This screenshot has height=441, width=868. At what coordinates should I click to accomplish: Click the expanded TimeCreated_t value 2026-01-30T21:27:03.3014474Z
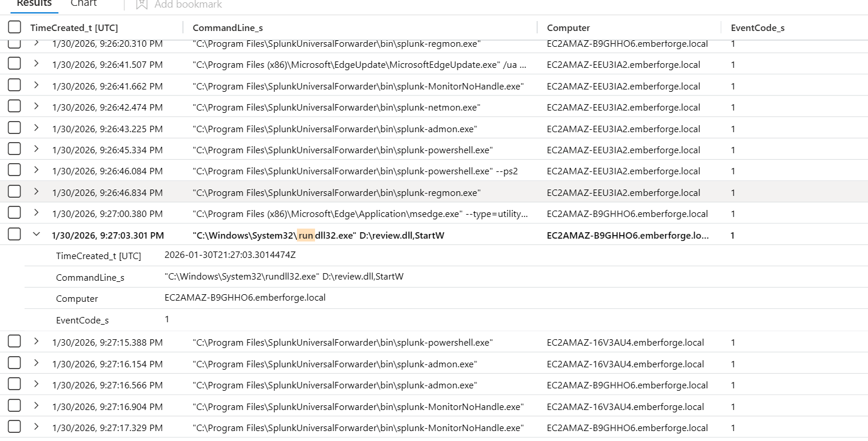pyautogui.click(x=230, y=256)
